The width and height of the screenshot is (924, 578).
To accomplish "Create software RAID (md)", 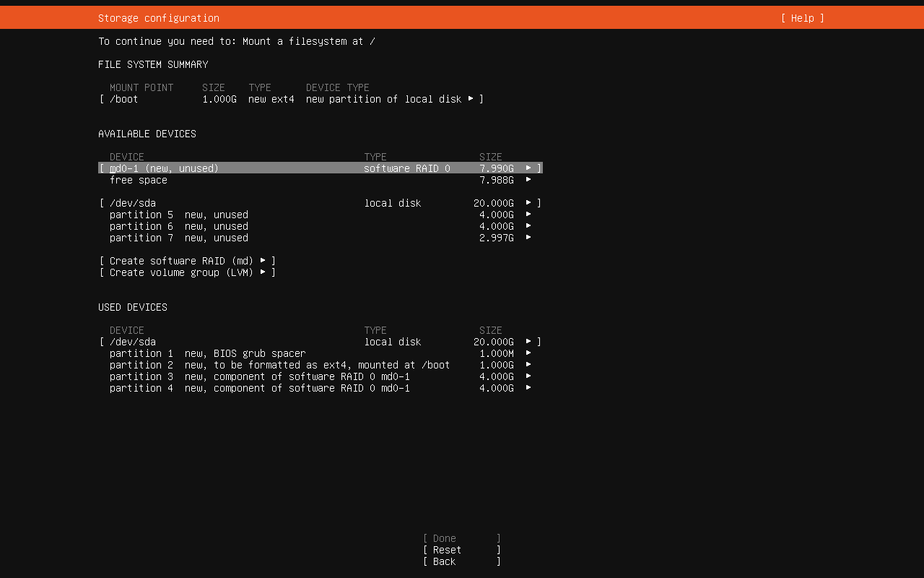I will 187,261.
